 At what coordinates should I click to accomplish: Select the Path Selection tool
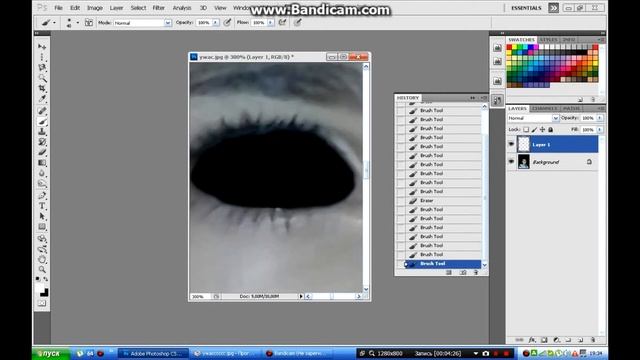click(x=42, y=216)
